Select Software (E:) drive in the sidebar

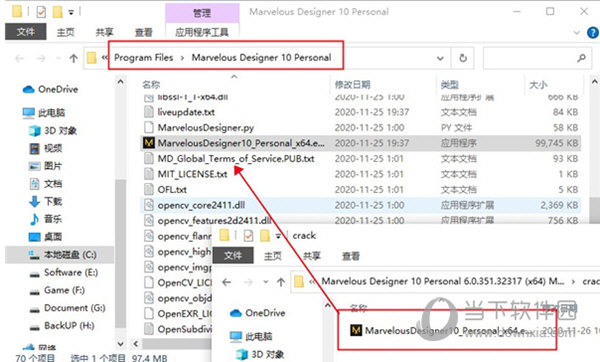point(64,272)
